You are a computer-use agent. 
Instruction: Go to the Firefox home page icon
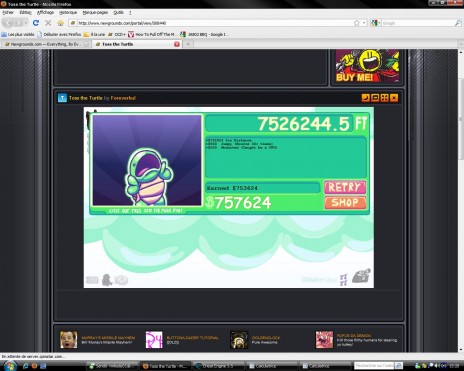click(60, 23)
